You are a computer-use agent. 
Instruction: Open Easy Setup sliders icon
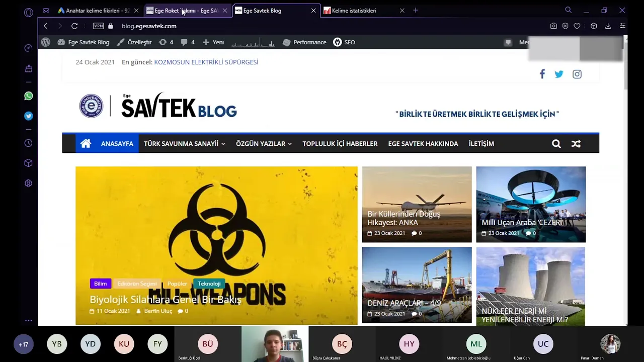coord(622,26)
